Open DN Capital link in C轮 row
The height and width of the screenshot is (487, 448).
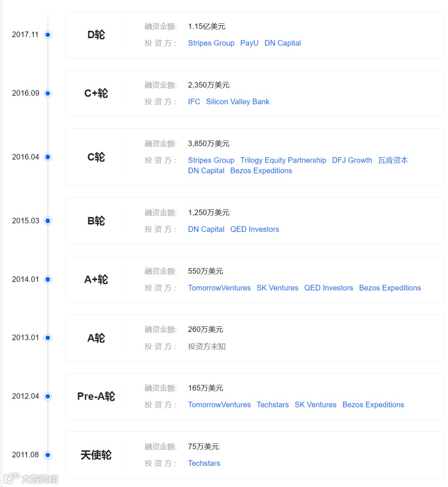(x=206, y=170)
